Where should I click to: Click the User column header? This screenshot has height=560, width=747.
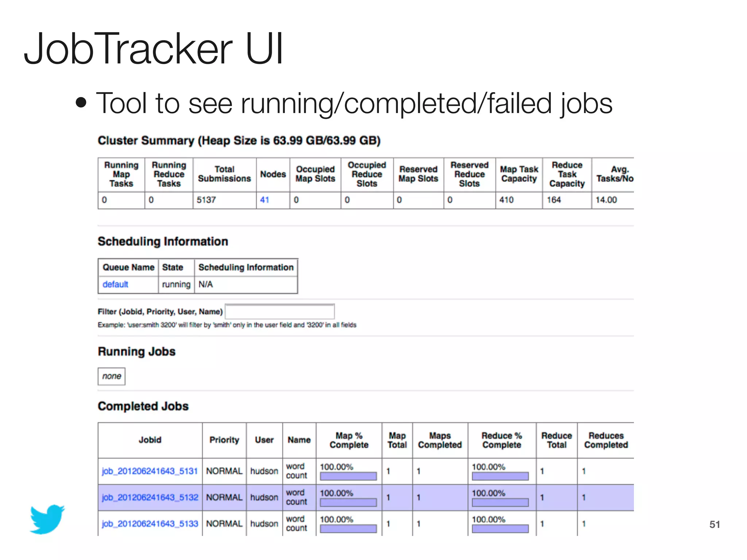pyautogui.click(x=264, y=440)
